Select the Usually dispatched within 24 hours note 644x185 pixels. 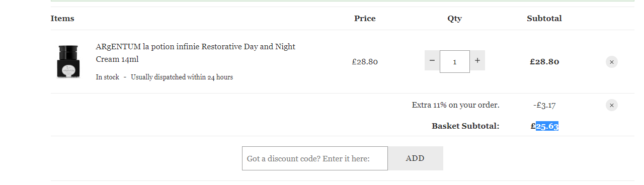tap(182, 77)
